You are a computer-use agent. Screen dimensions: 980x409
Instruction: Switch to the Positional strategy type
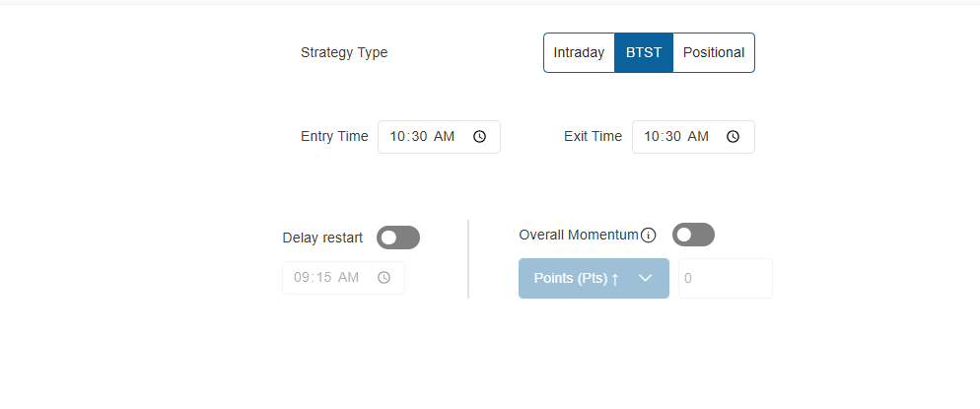(x=714, y=53)
